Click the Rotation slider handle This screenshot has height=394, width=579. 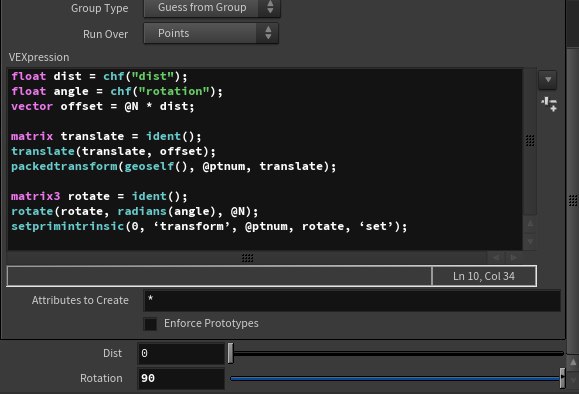point(562,378)
